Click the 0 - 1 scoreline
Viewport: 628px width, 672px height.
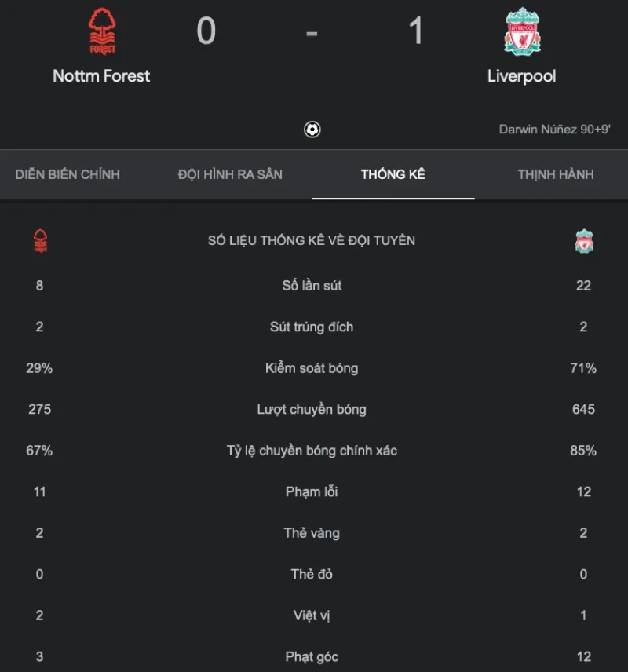(x=312, y=33)
